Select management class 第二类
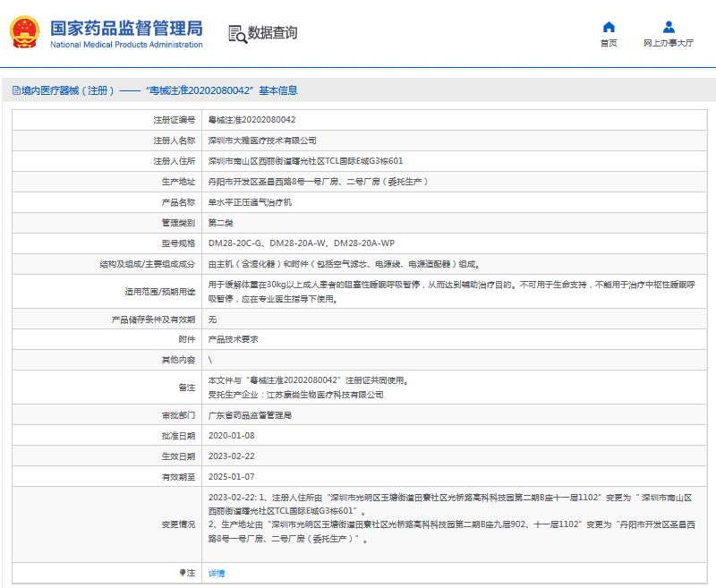 coord(220,223)
